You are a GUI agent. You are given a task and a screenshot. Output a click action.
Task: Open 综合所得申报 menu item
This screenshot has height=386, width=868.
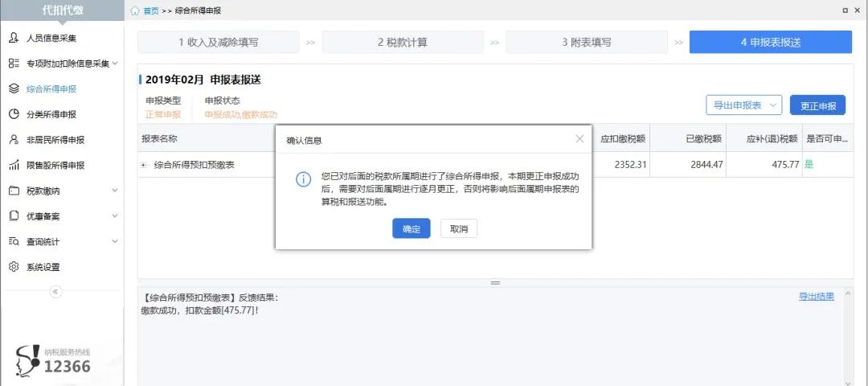51,89
